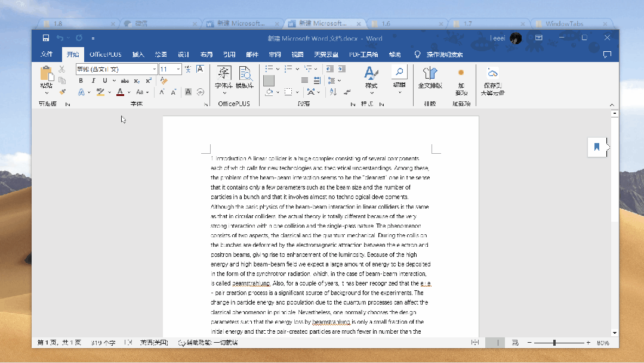
Task: Switch to the OfficePLUS ribbon tab
Action: click(x=106, y=55)
